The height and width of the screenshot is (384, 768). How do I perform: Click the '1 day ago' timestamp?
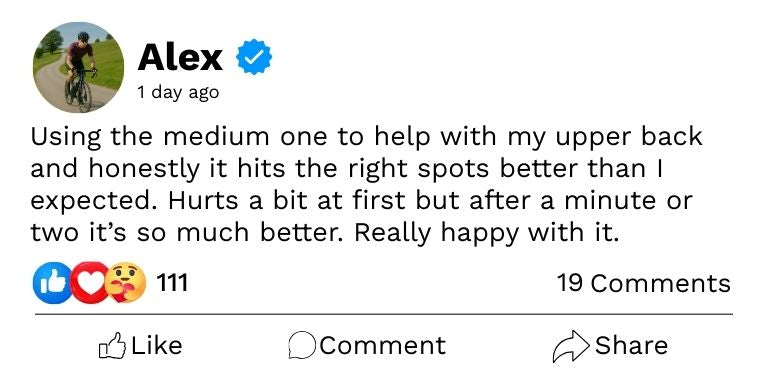coord(178,93)
